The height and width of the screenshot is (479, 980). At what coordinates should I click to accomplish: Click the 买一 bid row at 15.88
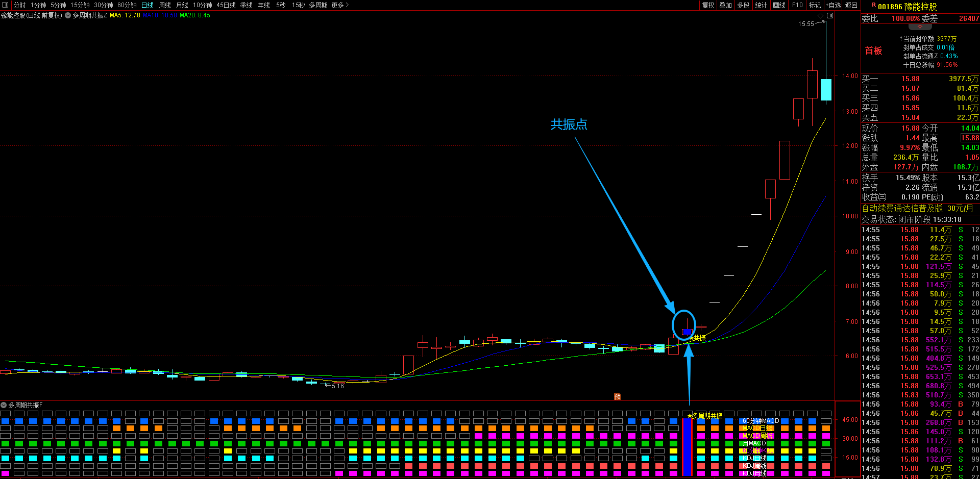tap(920, 79)
